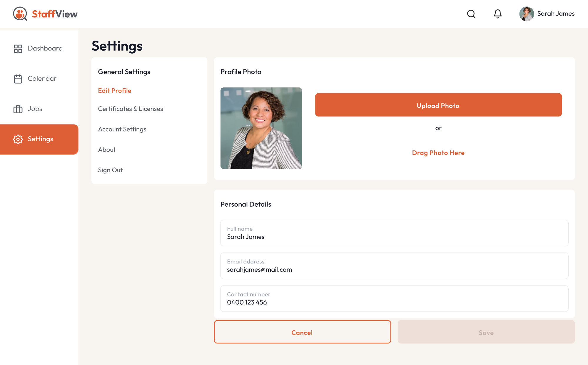Focus the Full name field

tap(394, 233)
